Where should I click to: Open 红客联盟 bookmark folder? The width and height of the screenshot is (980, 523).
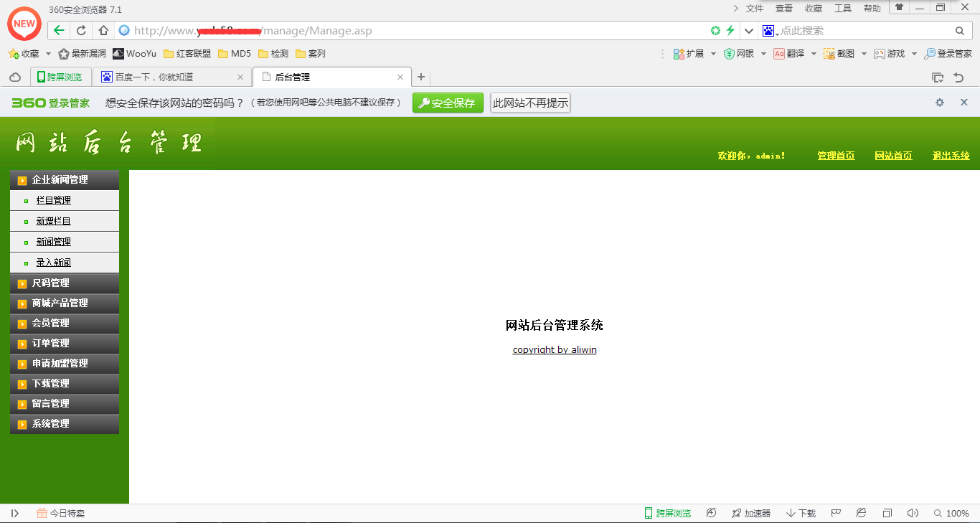[x=187, y=54]
